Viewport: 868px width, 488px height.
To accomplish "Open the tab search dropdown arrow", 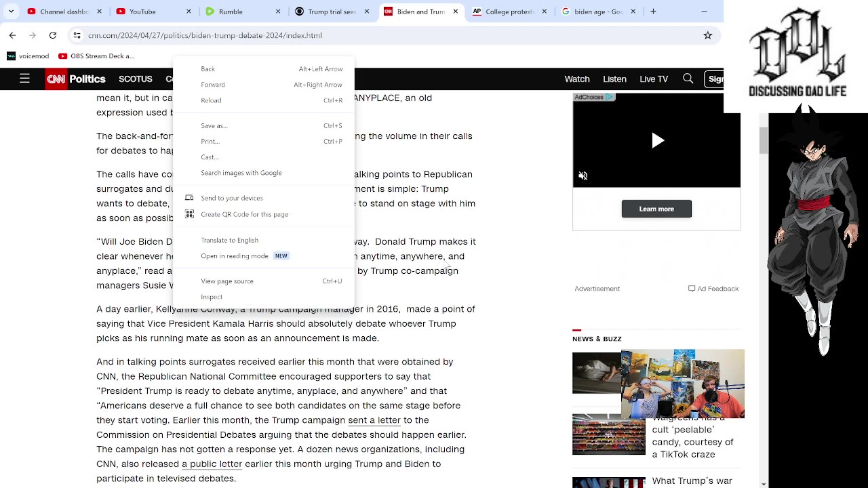I will tap(11, 12).
